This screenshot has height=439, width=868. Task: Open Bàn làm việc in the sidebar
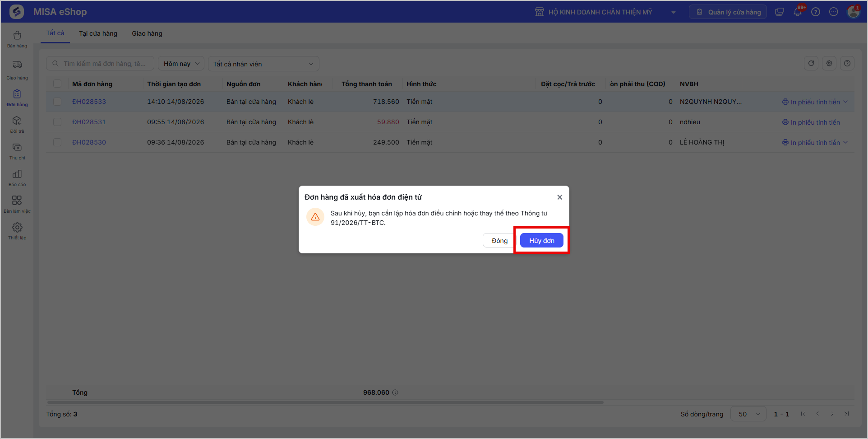[x=17, y=205]
